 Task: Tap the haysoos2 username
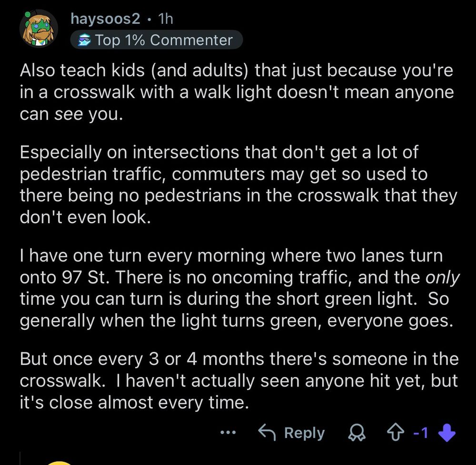[105, 19]
